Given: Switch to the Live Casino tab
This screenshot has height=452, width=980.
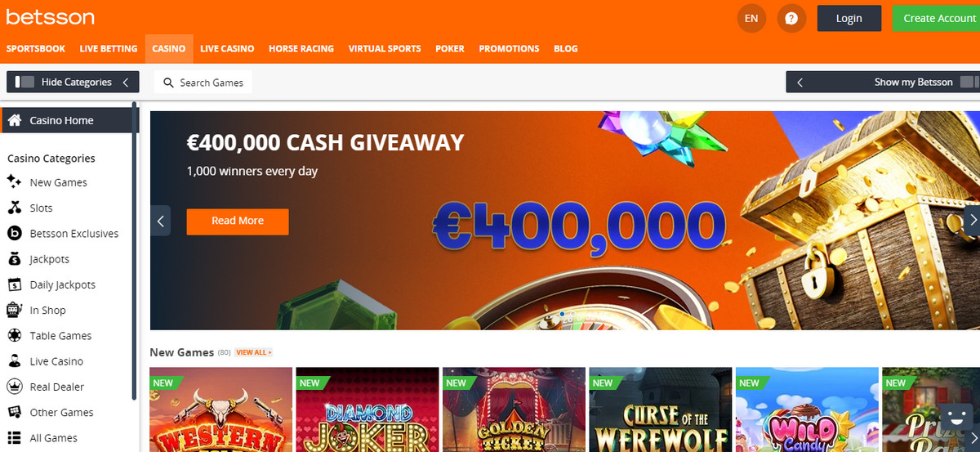Looking at the screenshot, I should click(227, 49).
